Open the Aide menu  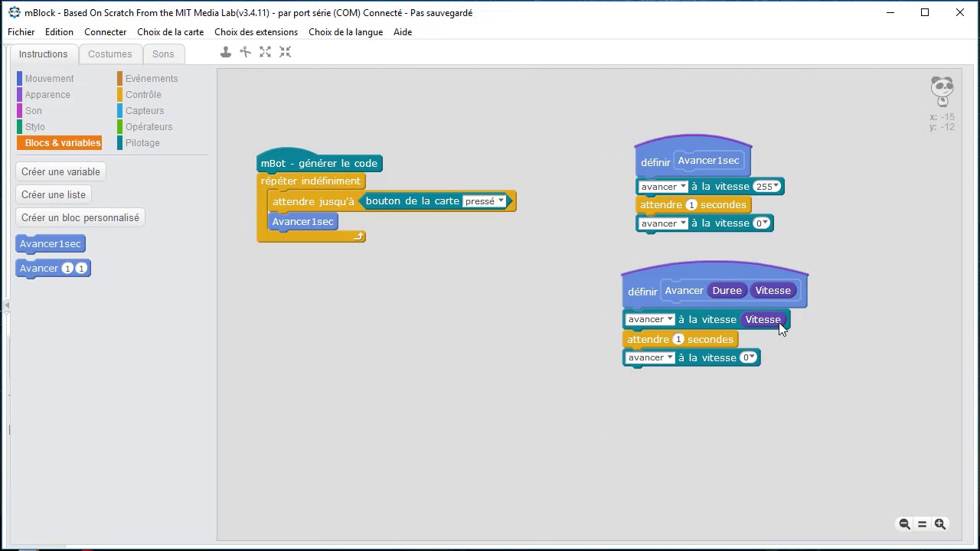click(403, 32)
